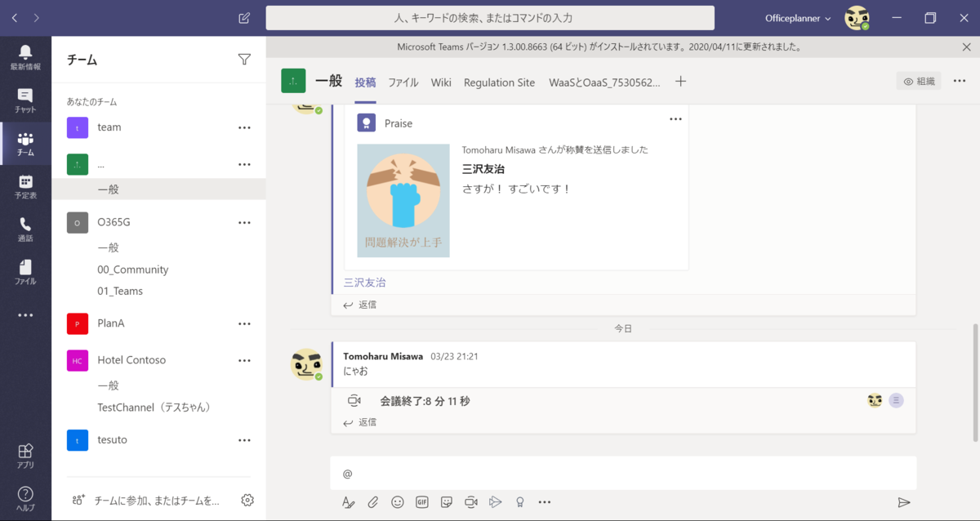Image resolution: width=980 pixels, height=521 pixels.
Task: Click the Stream icon in compose toolbar
Action: 495,502
